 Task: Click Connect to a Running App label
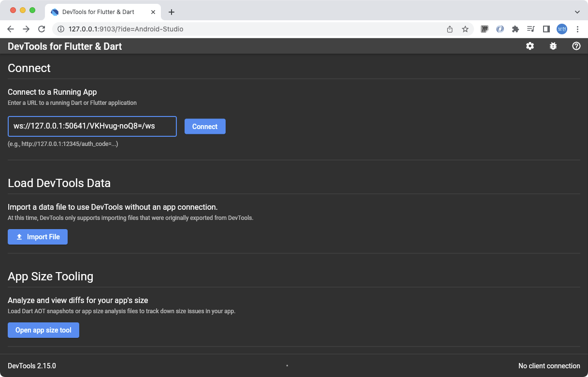52,92
